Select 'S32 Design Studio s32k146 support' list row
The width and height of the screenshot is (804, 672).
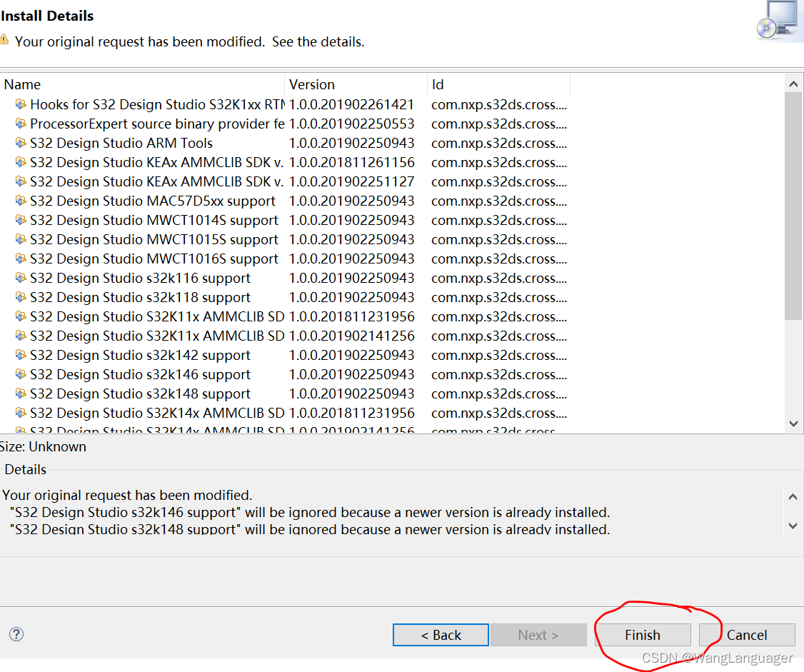pos(140,374)
